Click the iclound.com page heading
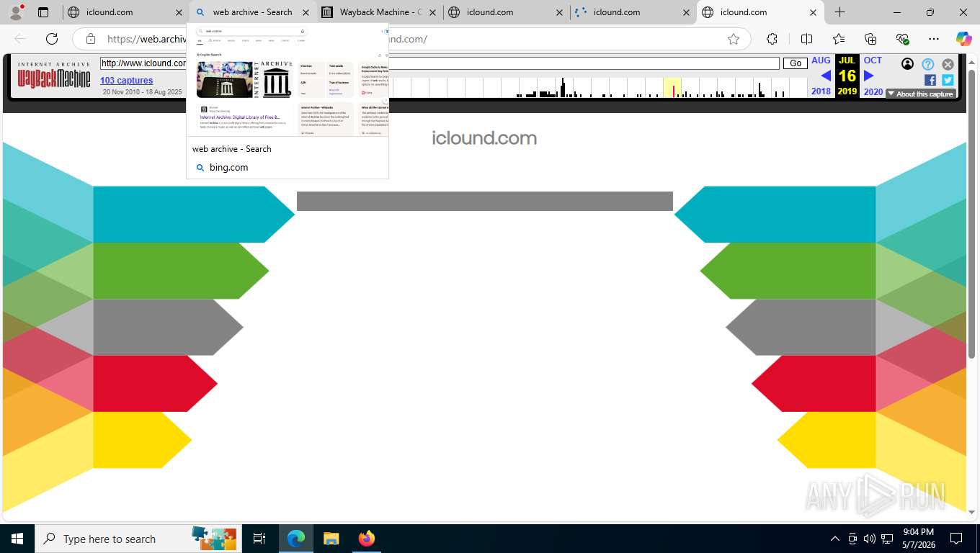Viewport: 980px width, 553px height. click(x=484, y=138)
